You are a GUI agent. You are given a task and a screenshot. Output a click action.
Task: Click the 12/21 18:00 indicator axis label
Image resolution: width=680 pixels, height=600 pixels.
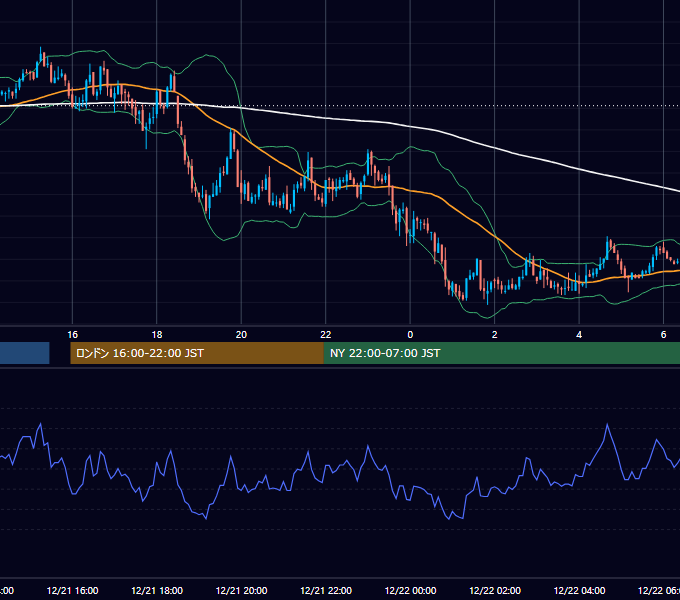157,590
